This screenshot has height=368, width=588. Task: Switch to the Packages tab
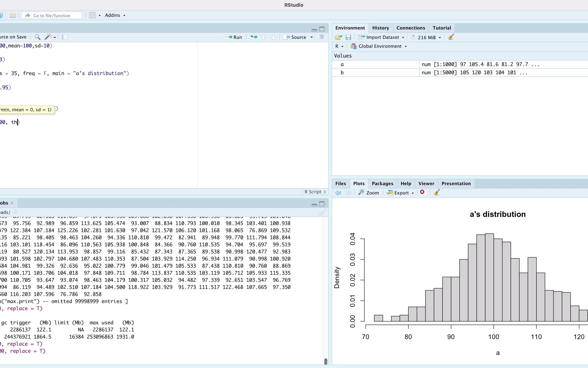click(x=382, y=183)
